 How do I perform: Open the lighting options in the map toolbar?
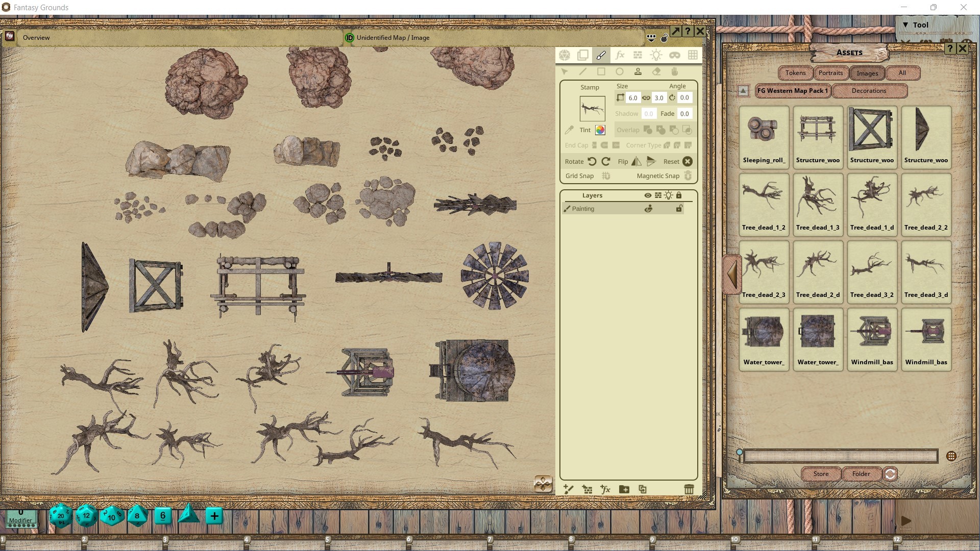point(656,55)
